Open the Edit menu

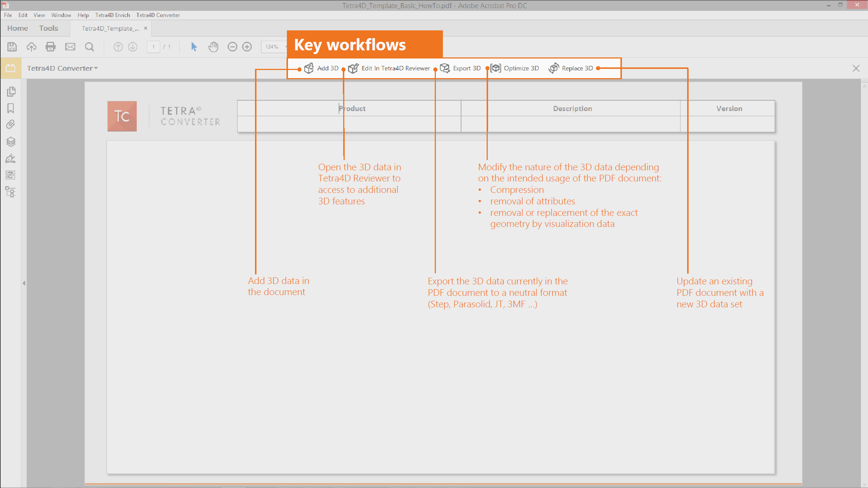[x=23, y=15]
